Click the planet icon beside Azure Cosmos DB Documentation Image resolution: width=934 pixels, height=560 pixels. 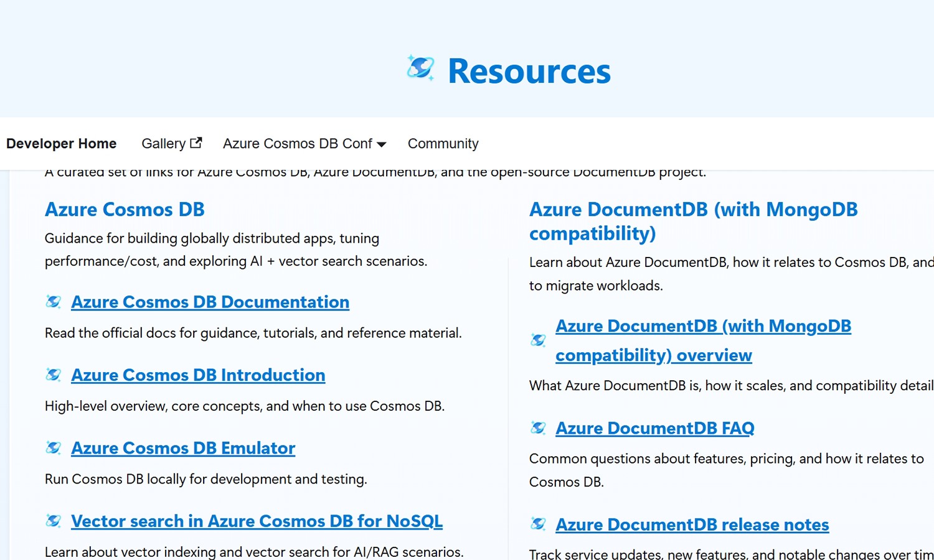tap(54, 302)
